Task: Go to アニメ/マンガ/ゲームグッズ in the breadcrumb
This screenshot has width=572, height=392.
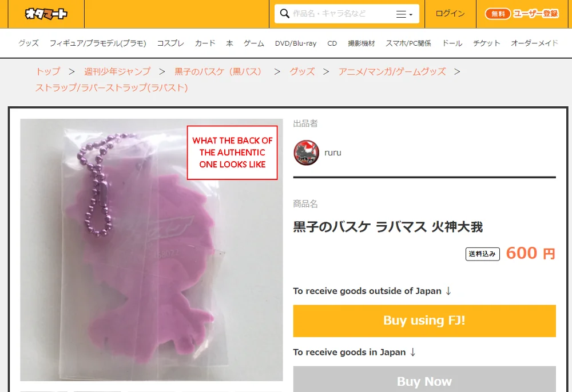Action: (x=392, y=71)
